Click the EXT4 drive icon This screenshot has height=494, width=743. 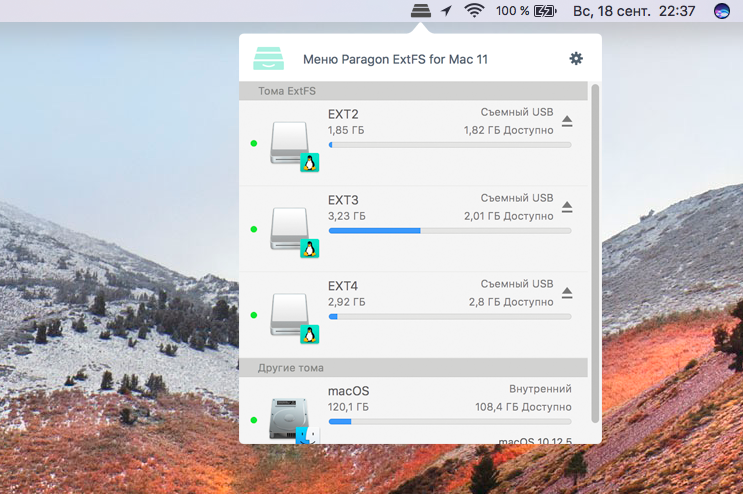294,318
